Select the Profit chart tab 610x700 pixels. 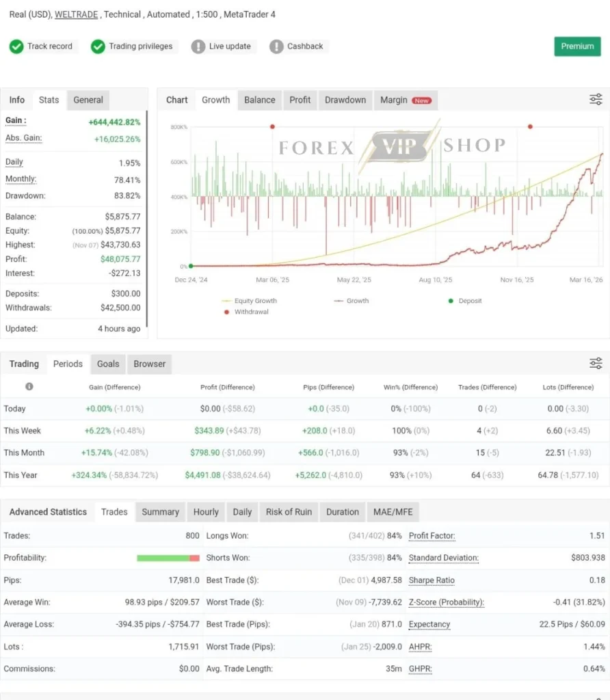[300, 100]
